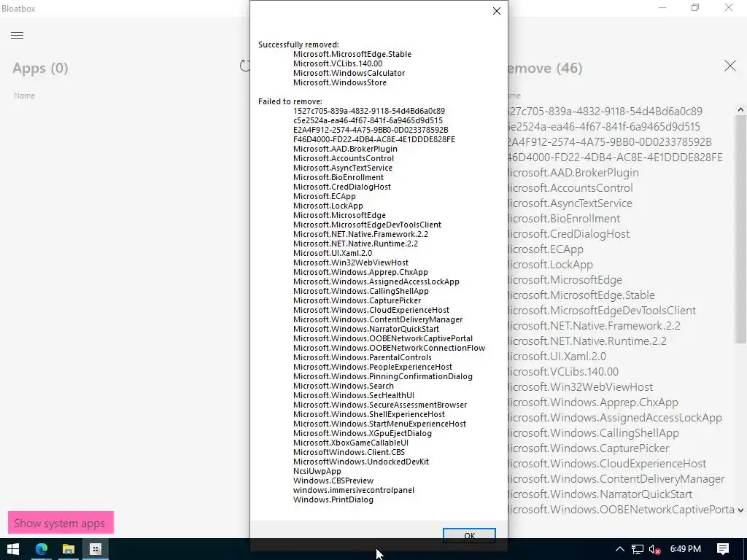Select the Bloatbox taskbar icon

[x=96, y=549]
